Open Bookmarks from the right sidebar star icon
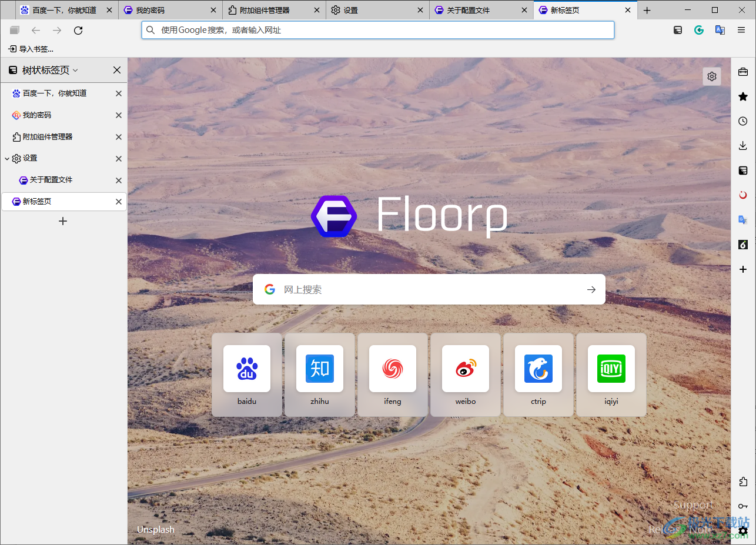Image resolution: width=756 pixels, height=545 pixels. point(742,96)
